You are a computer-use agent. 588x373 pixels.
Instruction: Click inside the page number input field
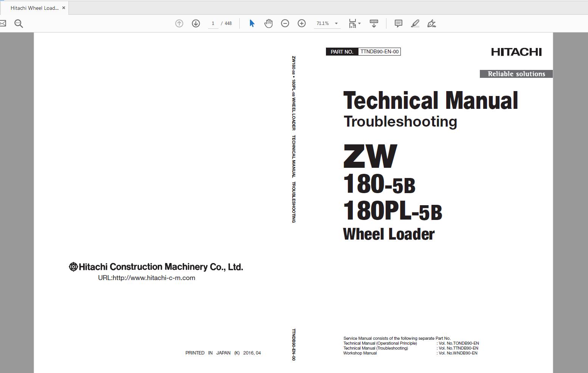click(x=213, y=23)
